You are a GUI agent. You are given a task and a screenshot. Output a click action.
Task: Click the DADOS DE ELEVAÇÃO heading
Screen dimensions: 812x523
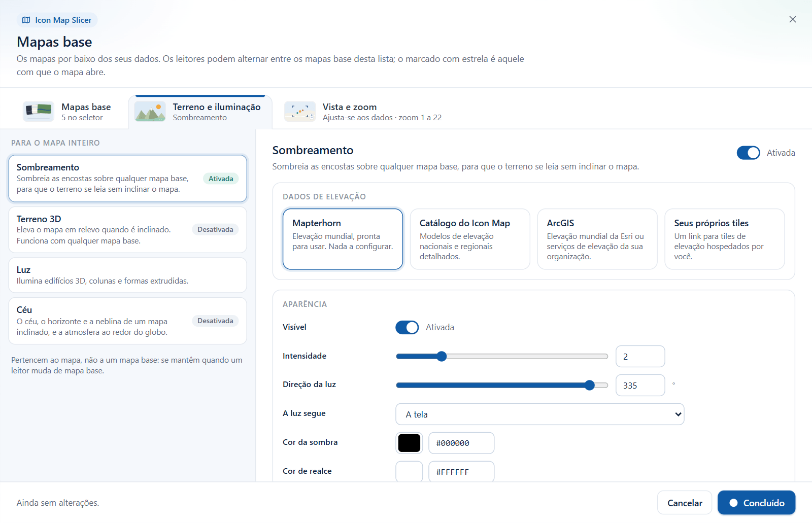coord(324,197)
